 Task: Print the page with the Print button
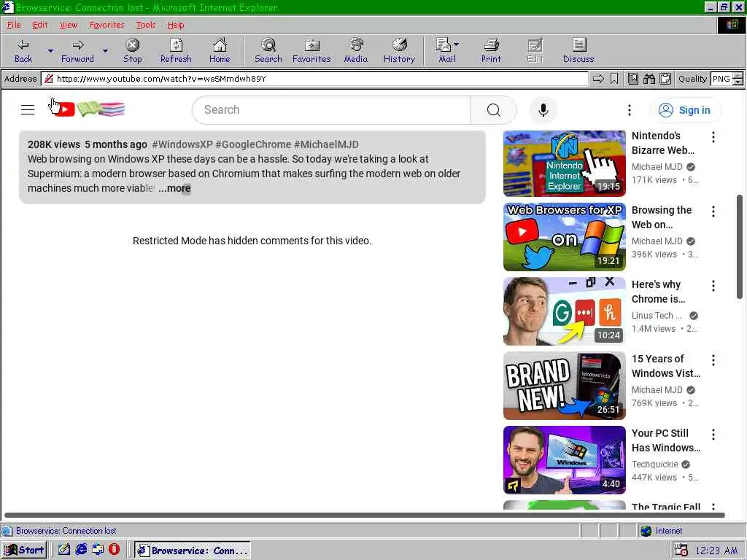point(491,51)
